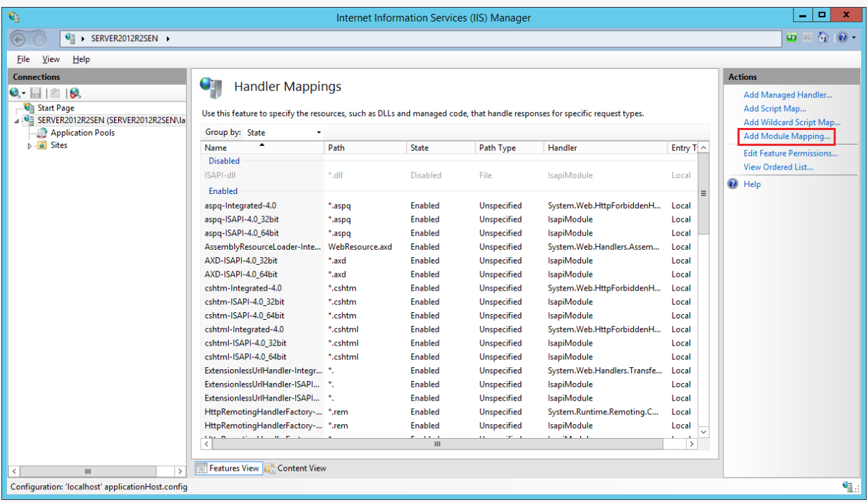This screenshot has width=868, height=502.
Task: Expand the Sites tree node
Action: click(30, 146)
